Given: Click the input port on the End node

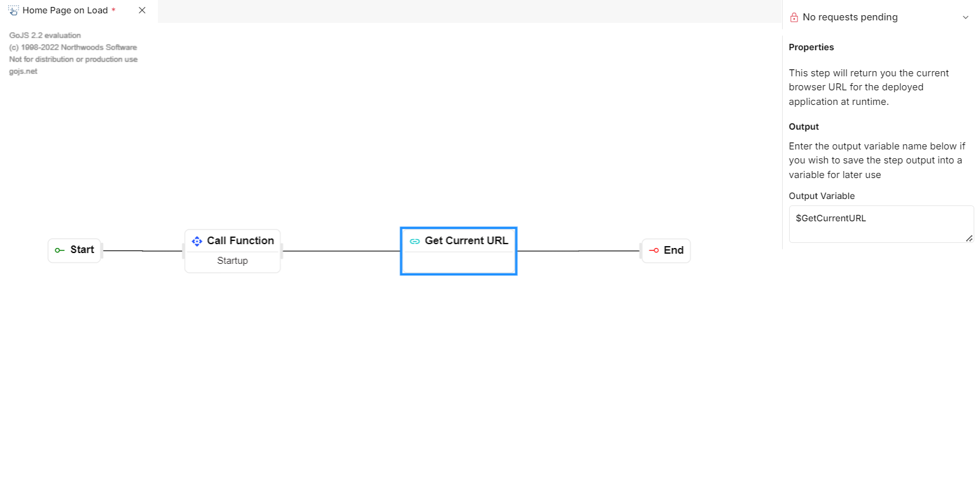Looking at the screenshot, I should pyautogui.click(x=641, y=251).
